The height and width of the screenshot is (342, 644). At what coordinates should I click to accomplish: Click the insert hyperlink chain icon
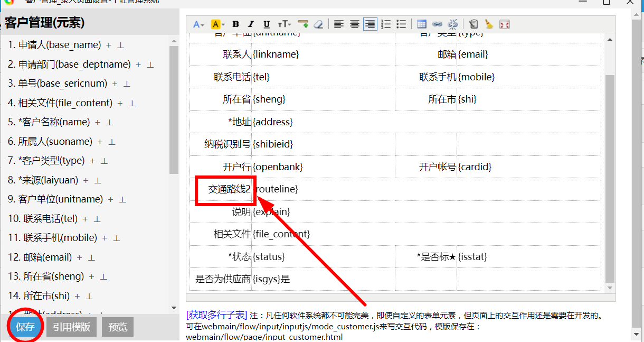coord(437,24)
